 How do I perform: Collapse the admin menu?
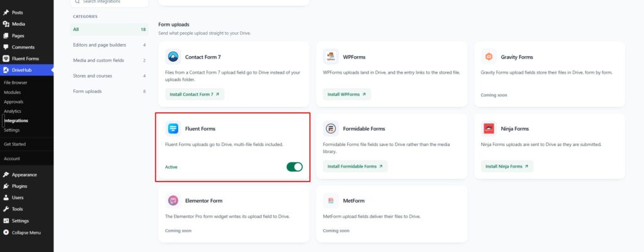point(26,232)
